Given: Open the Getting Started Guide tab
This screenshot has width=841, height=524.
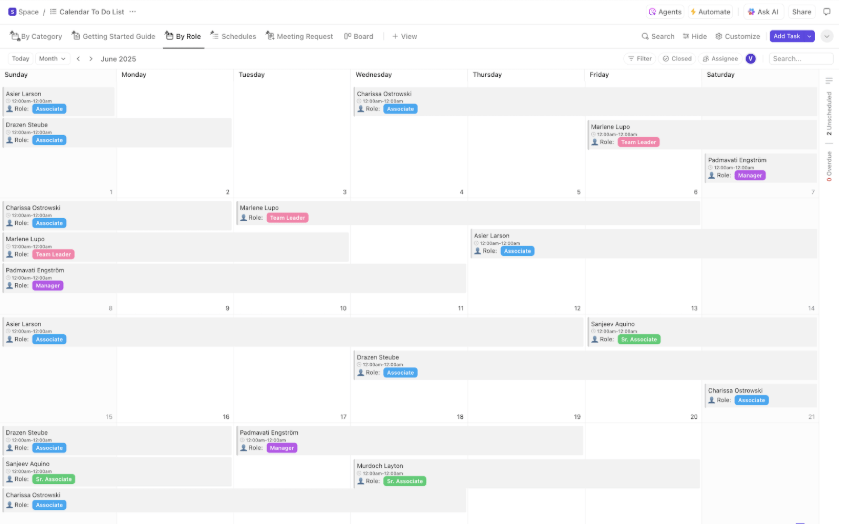Looking at the screenshot, I should pos(113,36).
